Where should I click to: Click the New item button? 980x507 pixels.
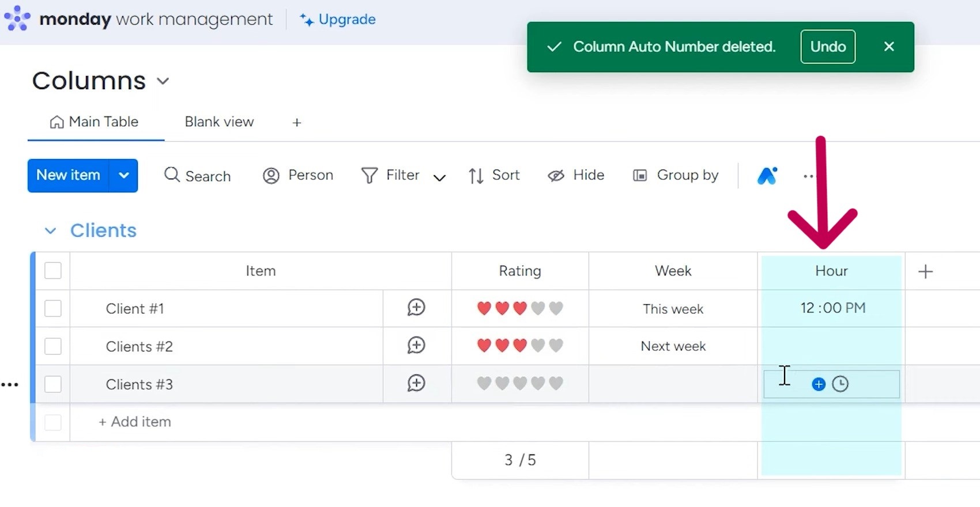pos(68,175)
